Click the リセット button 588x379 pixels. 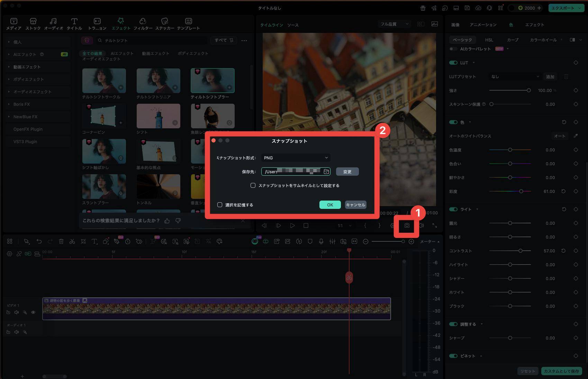tap(528, 371)
